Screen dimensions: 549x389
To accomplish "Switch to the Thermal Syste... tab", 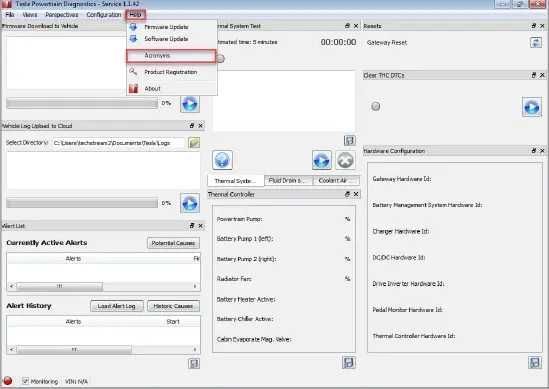I will [x=236, y=181].
